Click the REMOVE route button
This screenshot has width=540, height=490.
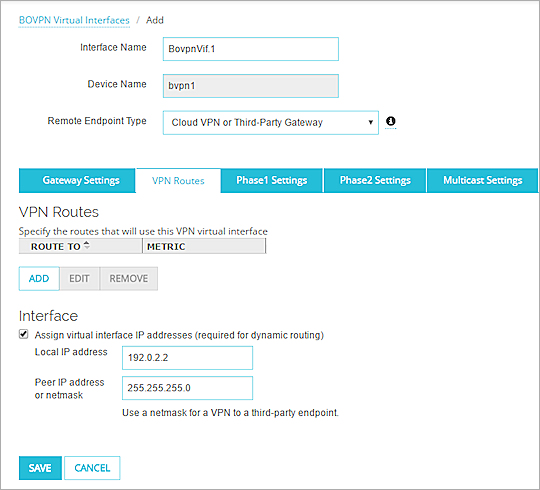(128, 278)
